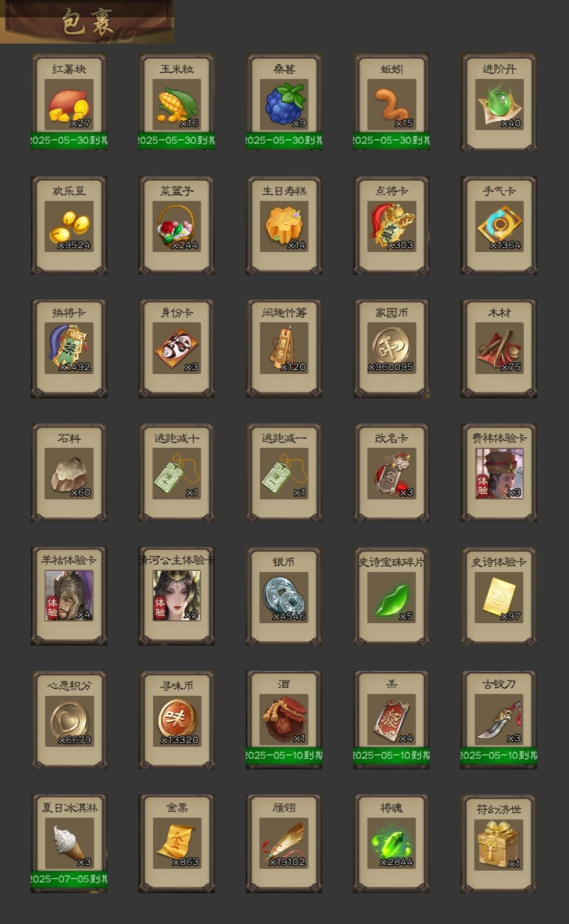Click the 木材 wood item
Image resolution: width=569 pixels, height=924 pixels.
pos(499,348)
